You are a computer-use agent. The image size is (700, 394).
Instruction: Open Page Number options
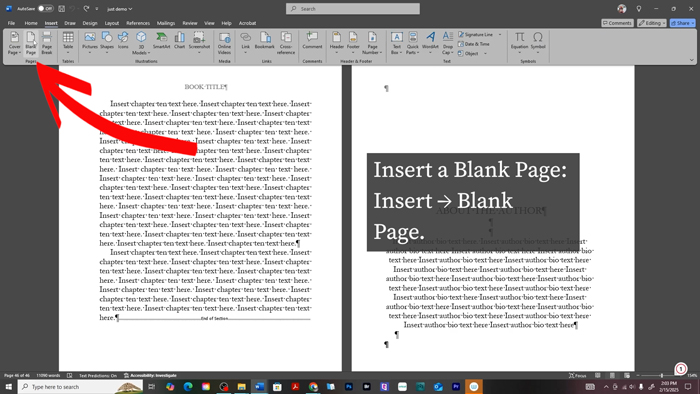click(x=372, y=43)
